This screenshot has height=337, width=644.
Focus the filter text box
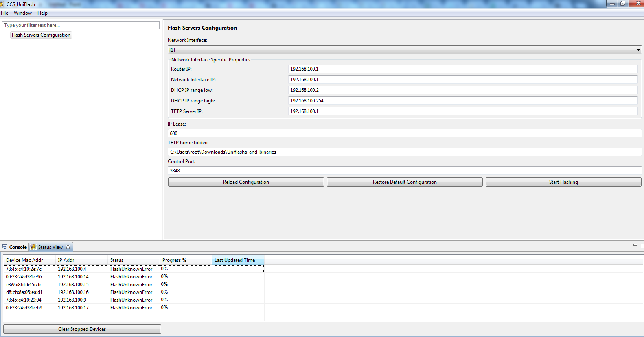point(81,25)
